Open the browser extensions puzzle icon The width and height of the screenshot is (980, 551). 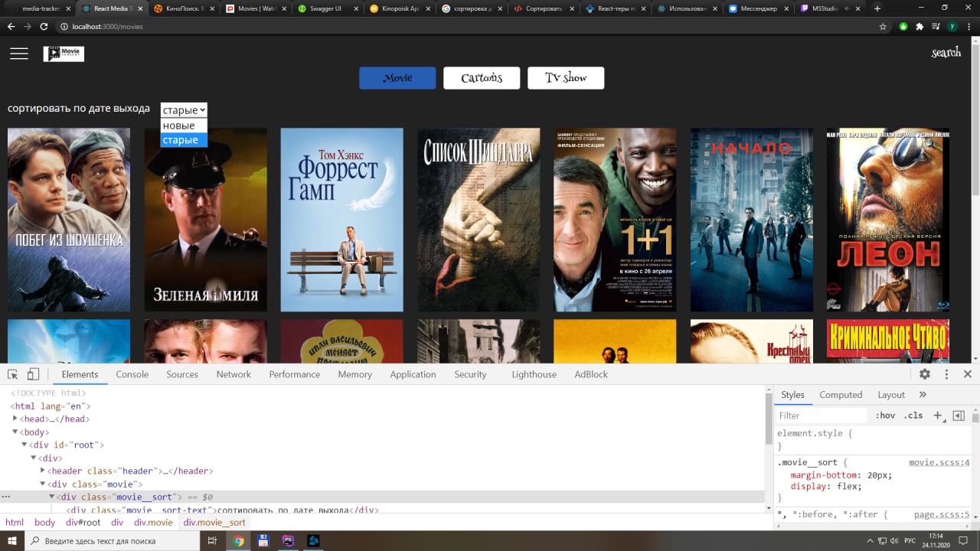click(920, 26)
